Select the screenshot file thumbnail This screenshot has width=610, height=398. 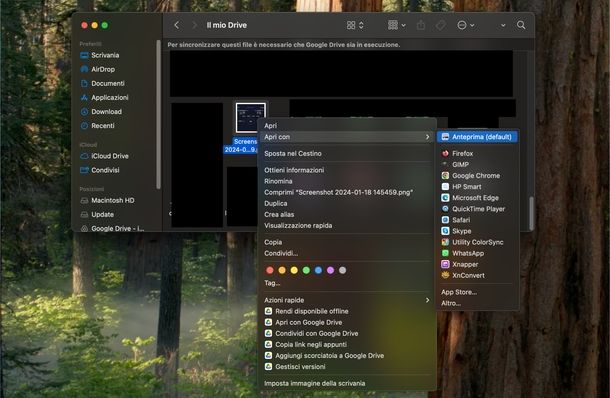click(x=251, y=117)
